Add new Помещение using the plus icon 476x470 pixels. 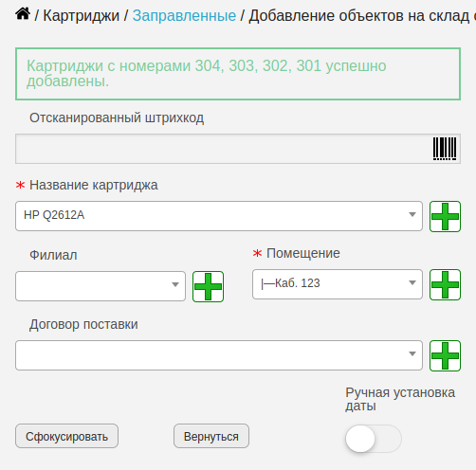(x=445, y=284)
